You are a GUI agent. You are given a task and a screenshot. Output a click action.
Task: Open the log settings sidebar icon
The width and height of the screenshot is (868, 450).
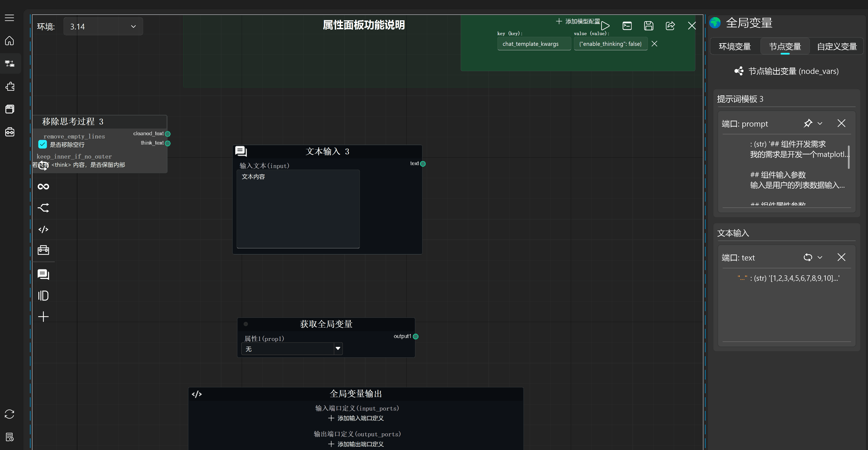9,437
